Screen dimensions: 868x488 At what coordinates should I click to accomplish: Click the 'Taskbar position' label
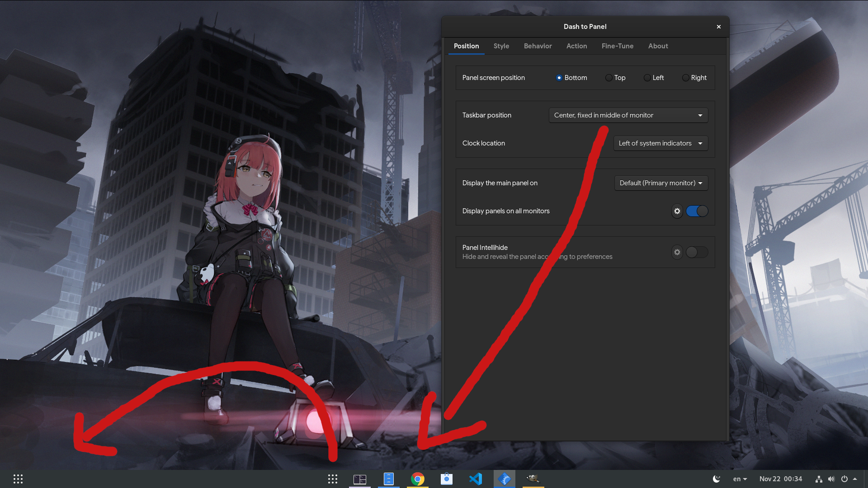(x=487, y=115)
